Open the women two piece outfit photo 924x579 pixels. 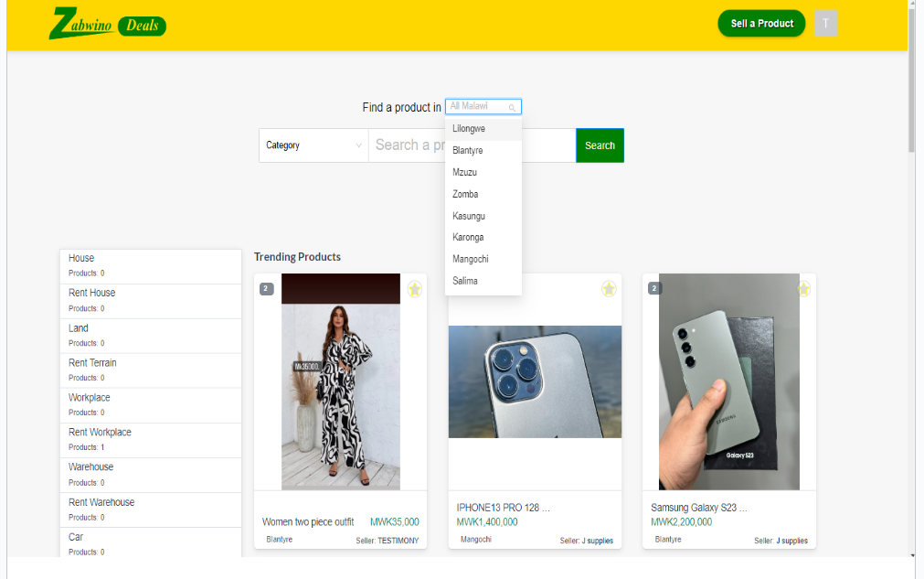[341, 381]
